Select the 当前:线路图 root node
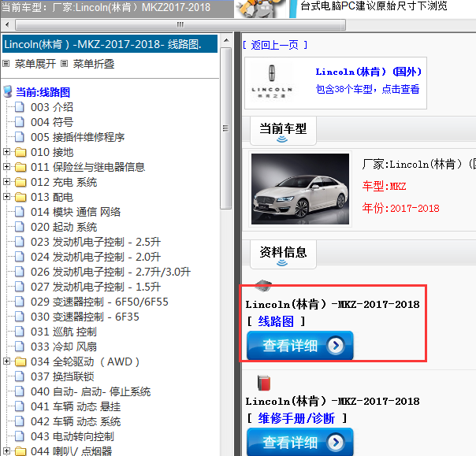 pyautogui.click(x=43, y=92)
